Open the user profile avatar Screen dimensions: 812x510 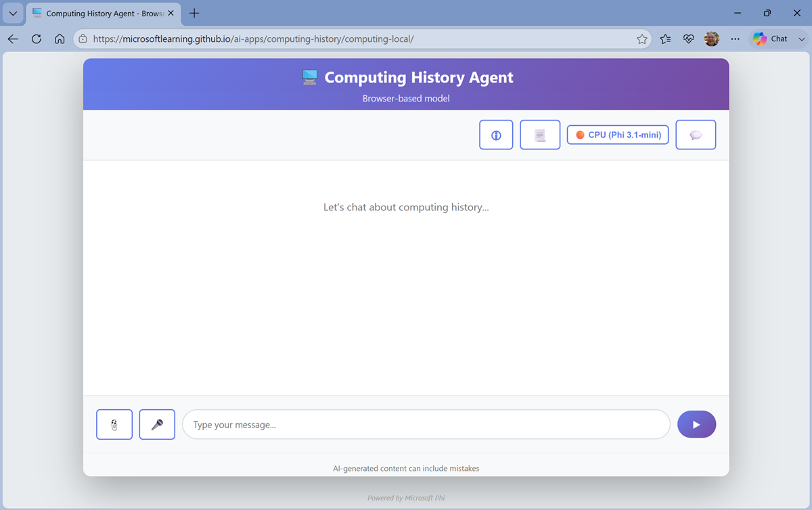(712, 39)
